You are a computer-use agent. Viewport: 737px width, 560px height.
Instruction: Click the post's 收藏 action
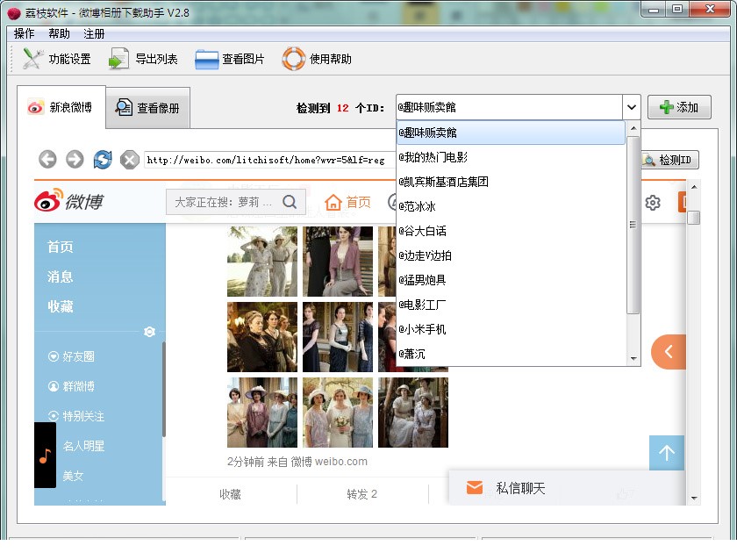(x=230, y=494)
